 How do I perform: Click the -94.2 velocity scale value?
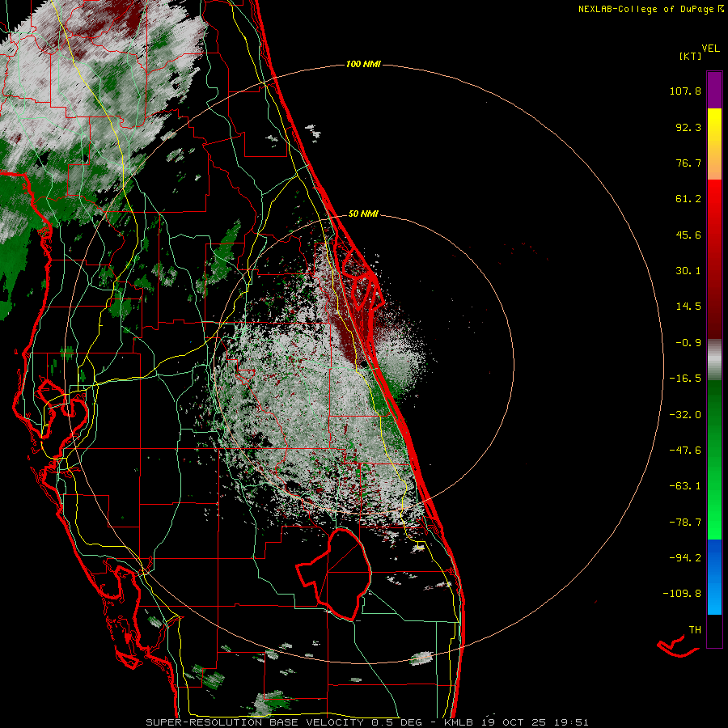(x=685, y=558)
